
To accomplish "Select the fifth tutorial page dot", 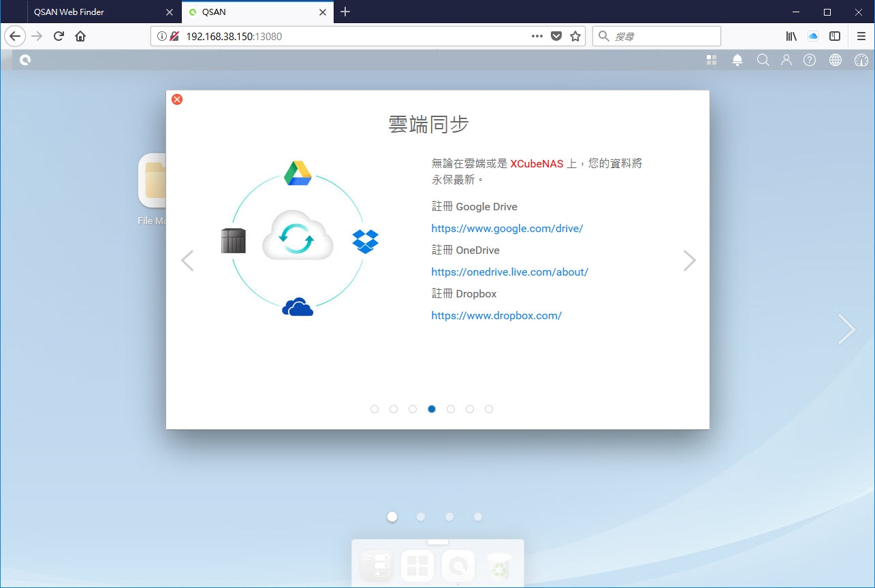I will point(451,409).
